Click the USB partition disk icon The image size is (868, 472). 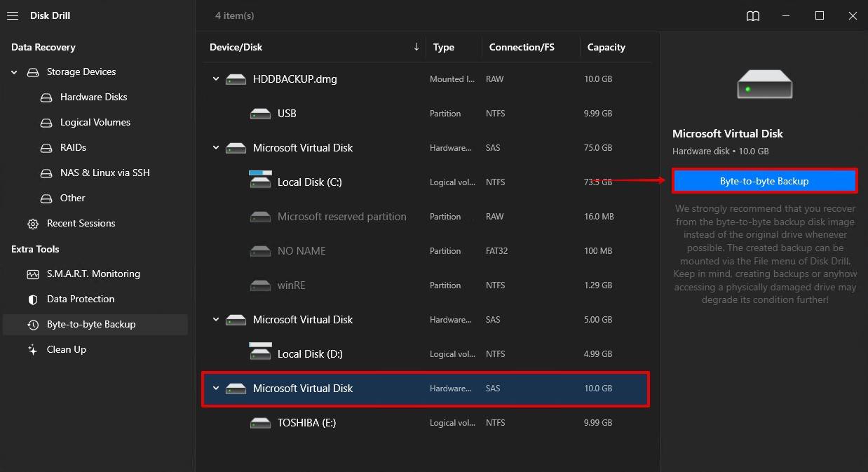(261, 114)
